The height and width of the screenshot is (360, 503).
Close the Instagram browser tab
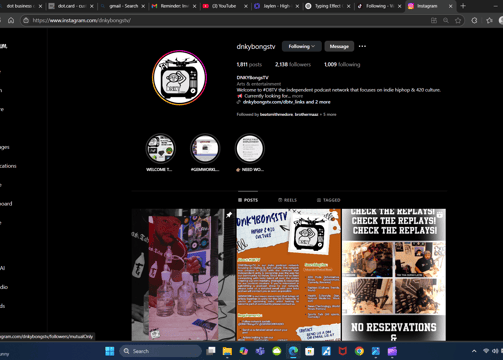point(450,6)
